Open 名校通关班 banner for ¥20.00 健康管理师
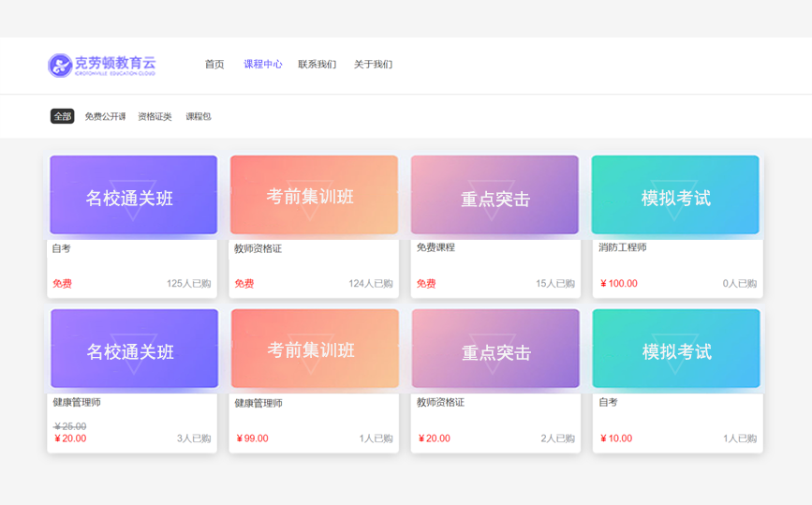This screenshot has width=812, height=505. [133, 349]
